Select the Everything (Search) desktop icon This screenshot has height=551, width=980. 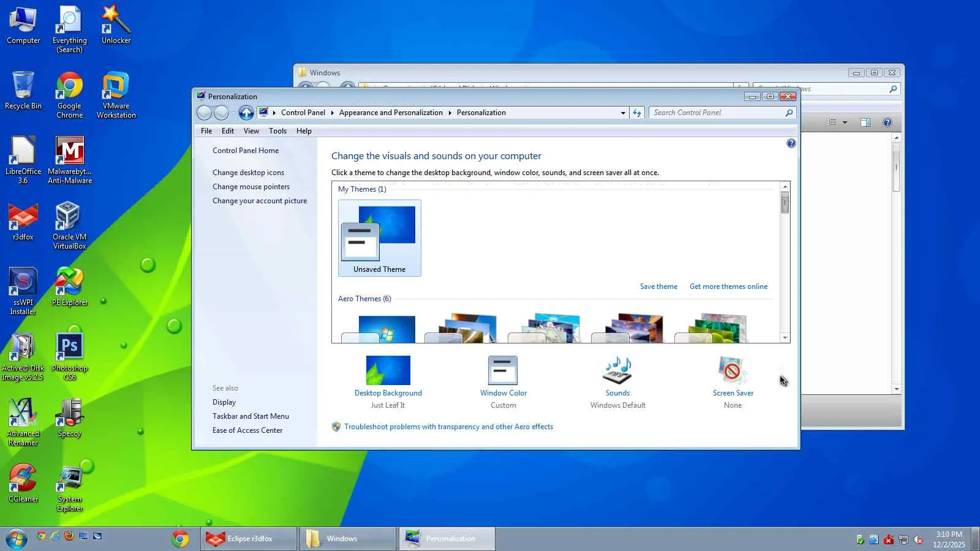(70, 29)
